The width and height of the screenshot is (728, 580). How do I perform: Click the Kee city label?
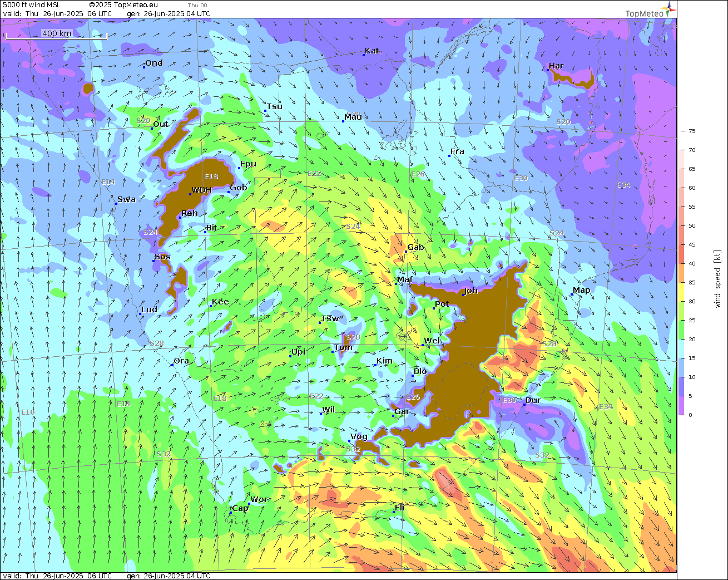[220, 302]
